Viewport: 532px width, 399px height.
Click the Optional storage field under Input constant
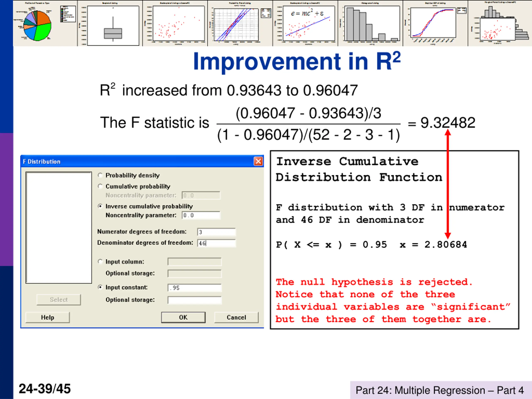tap(194, 300)
